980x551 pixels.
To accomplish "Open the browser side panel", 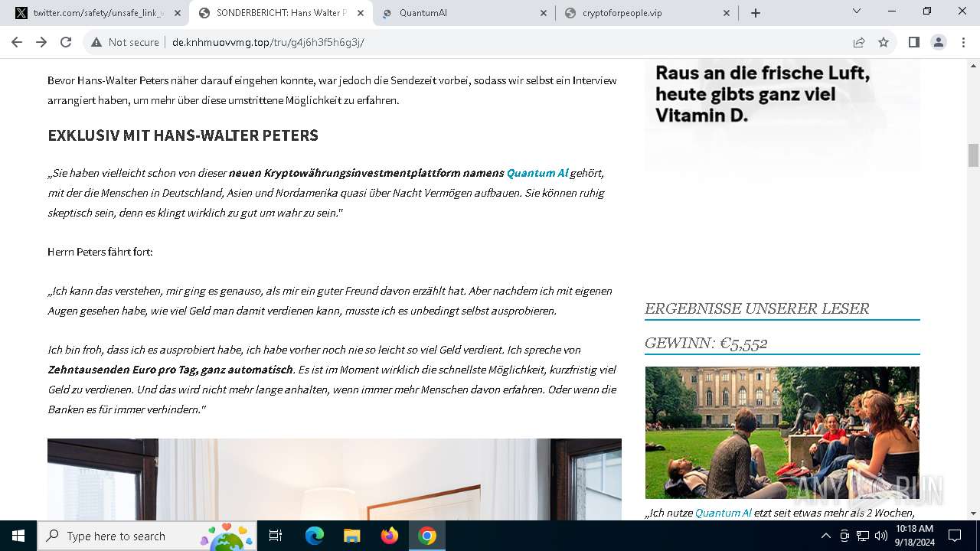I will 913,42.
